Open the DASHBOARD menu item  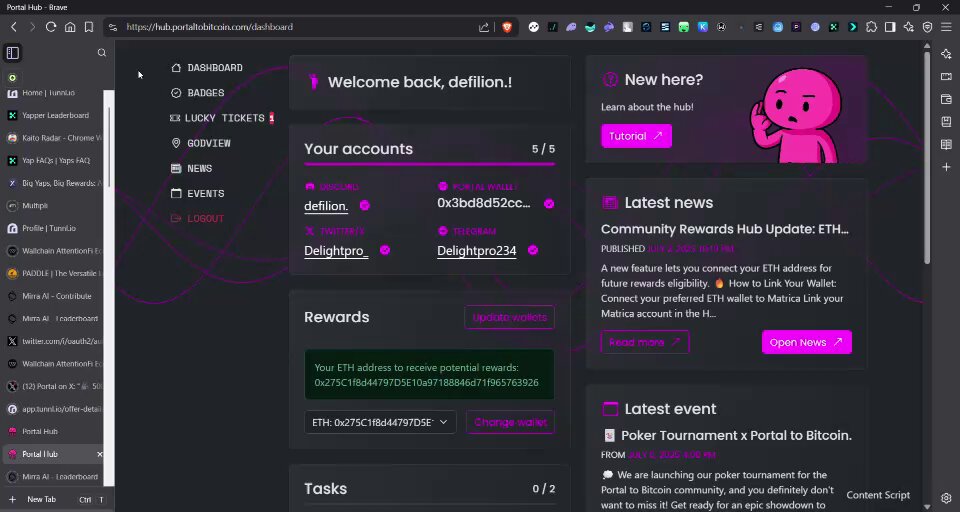coord(207,68)
